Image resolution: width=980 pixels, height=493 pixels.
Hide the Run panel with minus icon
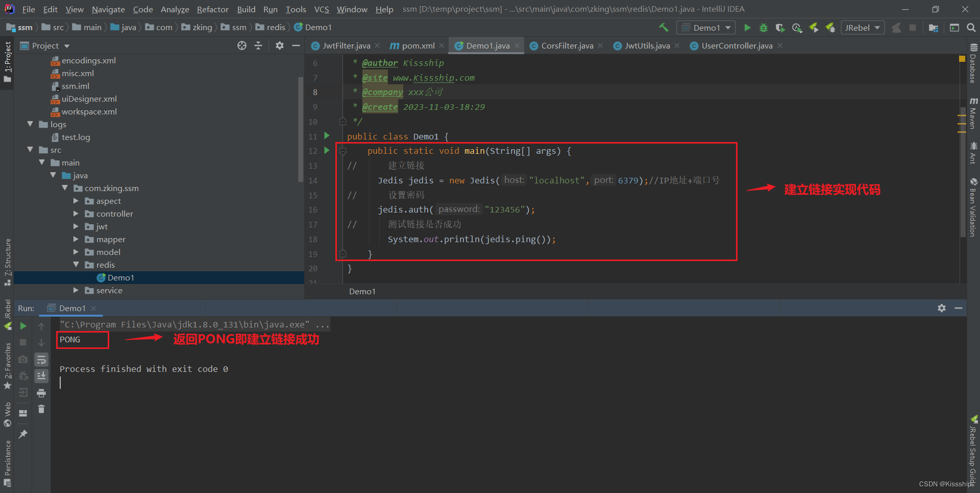point(959,308)
